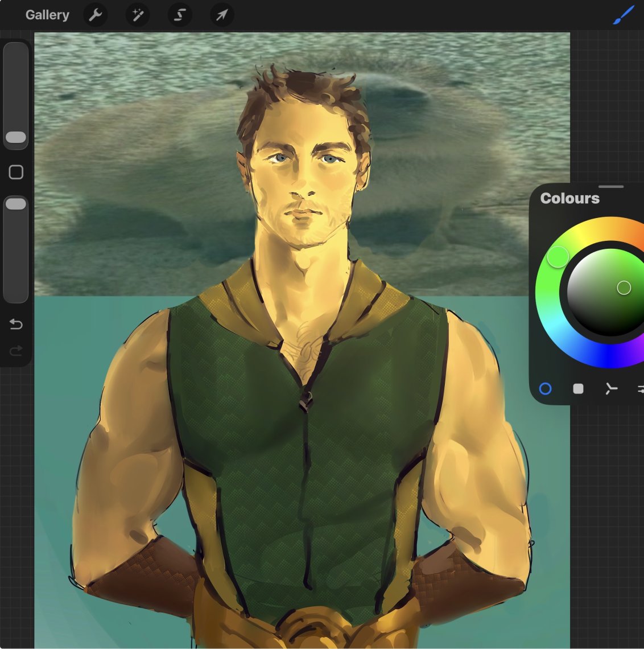Select the Selection S-shaped tool
The image size is (644, 649).
tap(180, 15)
